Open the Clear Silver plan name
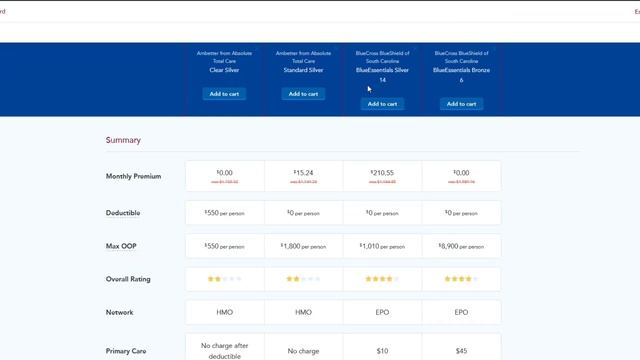The width and height of the screenshot is (640, 360). 224,70
